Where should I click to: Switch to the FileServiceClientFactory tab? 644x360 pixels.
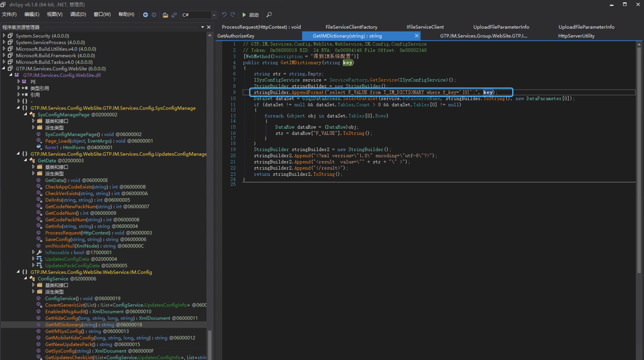(x=351, y=27)
